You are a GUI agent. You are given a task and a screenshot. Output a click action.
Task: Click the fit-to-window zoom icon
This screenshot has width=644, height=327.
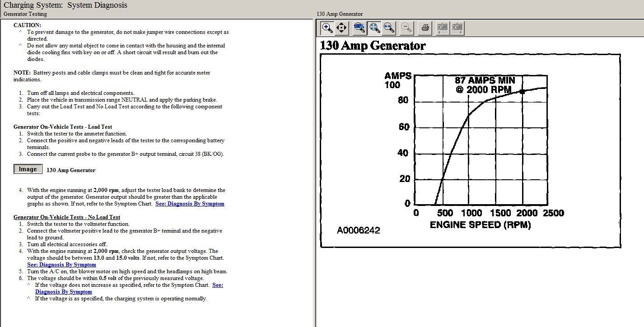[374, 28]
